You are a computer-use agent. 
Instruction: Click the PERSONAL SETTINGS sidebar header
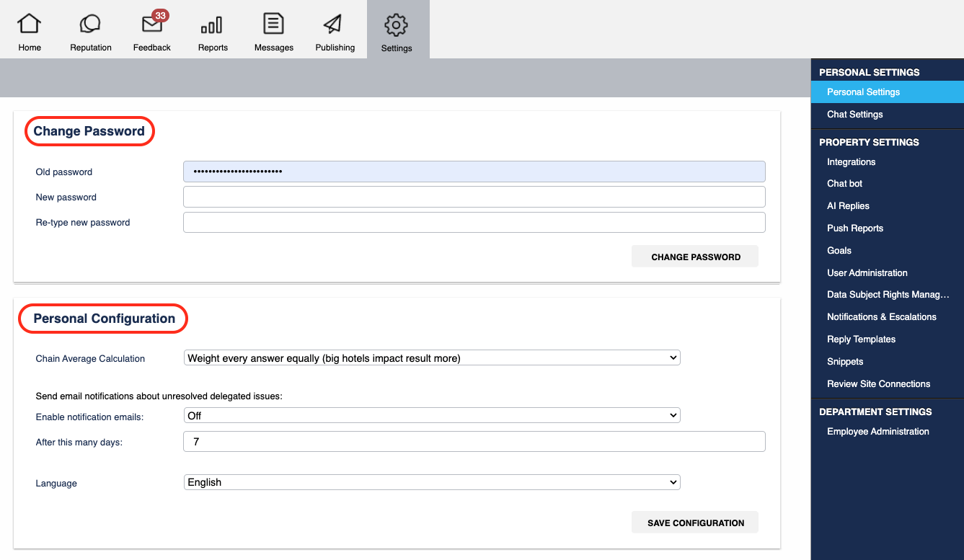tap(869, 73)
